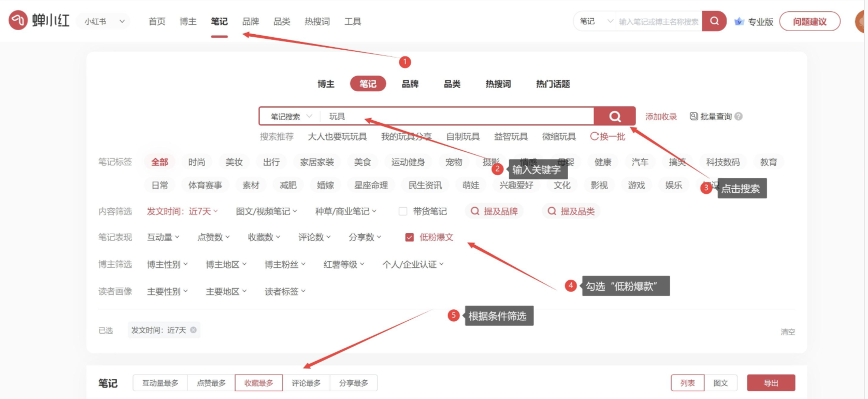The width and height of the screenshot is (868, 399).
Task: Expand the 互动量 dropdown
Action: [x=163, y=237]
